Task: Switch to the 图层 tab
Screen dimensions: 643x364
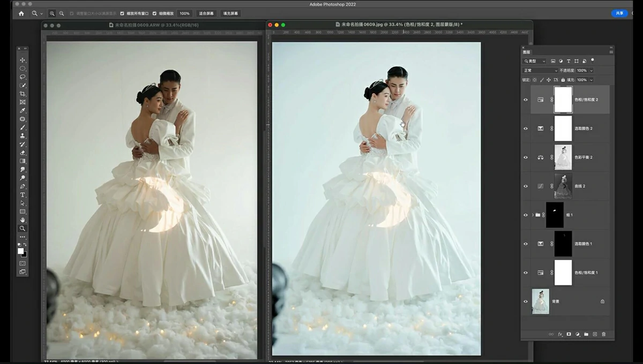Action: click(526, 52)
